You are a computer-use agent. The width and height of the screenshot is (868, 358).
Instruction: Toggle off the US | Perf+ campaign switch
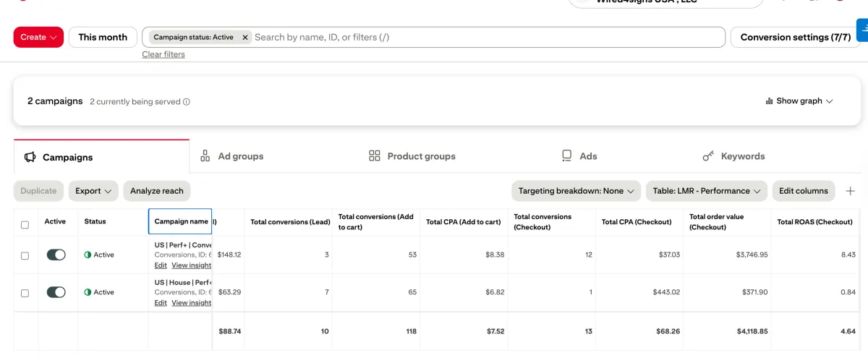click(x=56, y=255)
